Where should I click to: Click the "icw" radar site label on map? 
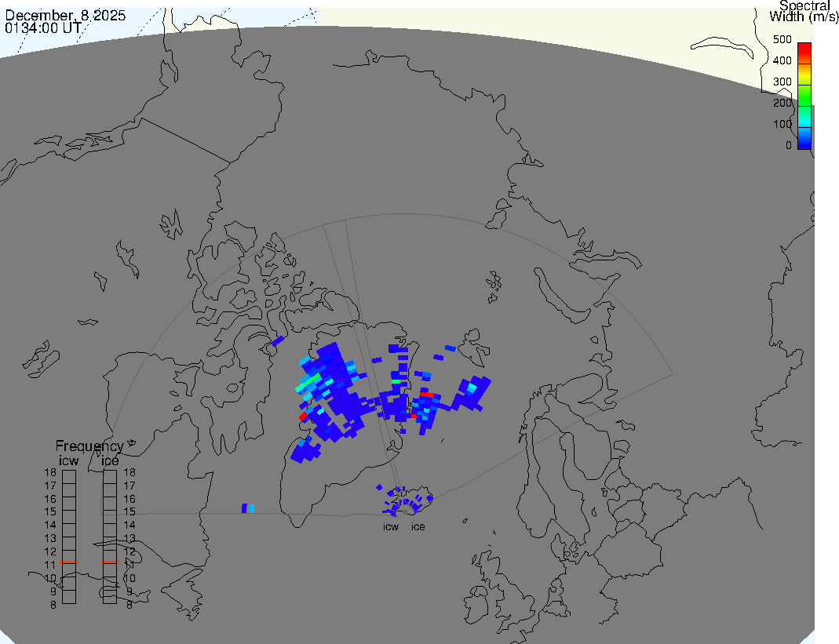(391, 527)
